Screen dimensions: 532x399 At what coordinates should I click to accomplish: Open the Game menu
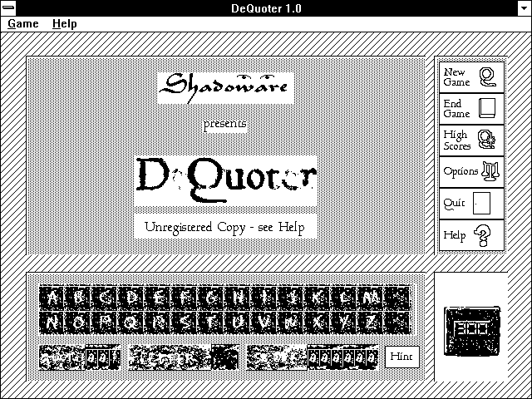click(23, 24)
